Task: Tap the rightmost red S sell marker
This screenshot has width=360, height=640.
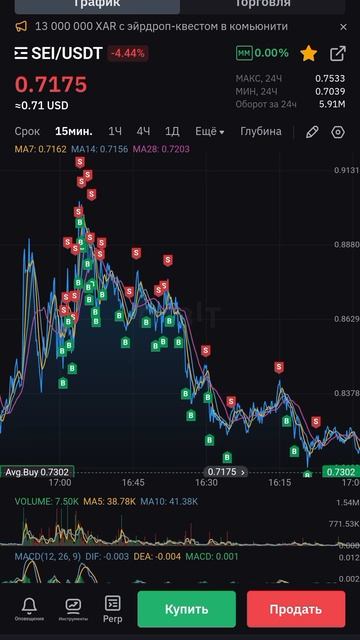Action: [316, 422]
